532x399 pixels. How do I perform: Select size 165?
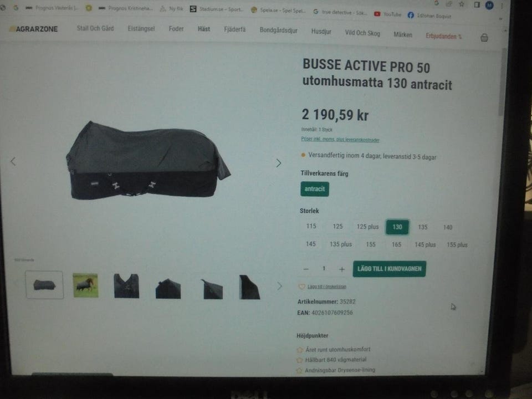[396, 244]
